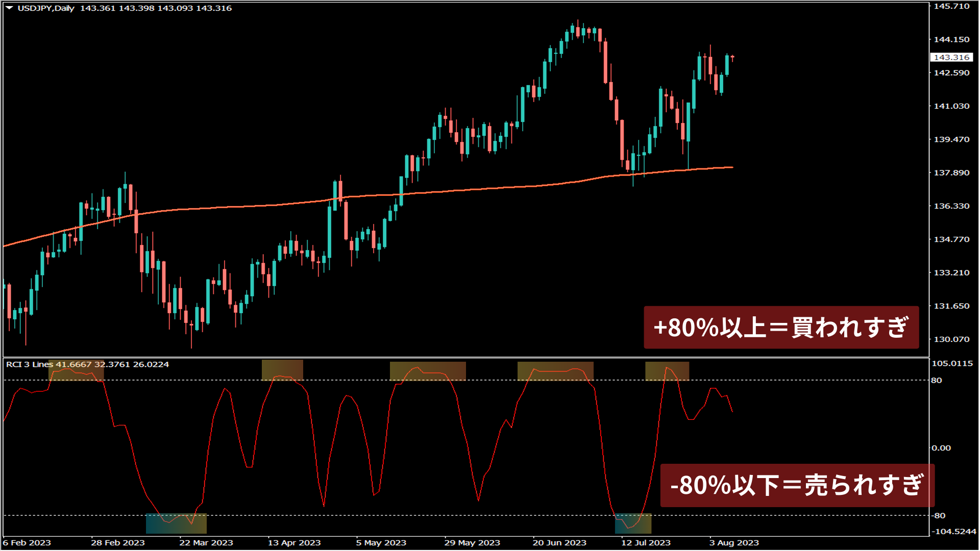This screenshot has height=551, width=980.
Task: Click the 12 Jul 2023 date label
Action: pos(646,543)
